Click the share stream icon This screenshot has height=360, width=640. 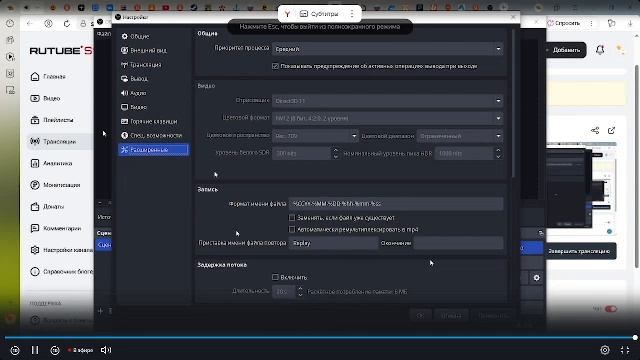pyautogui.click(x=595, y=131)
